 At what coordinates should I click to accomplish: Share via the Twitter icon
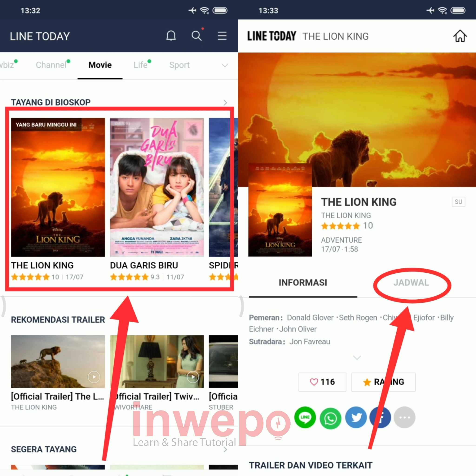(x=356, y=417)
